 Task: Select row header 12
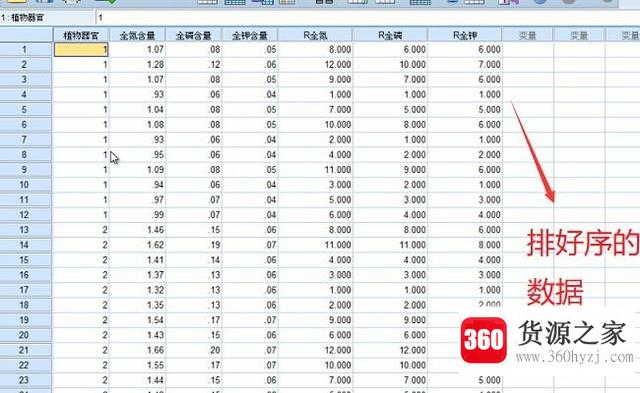pos(26,215)
